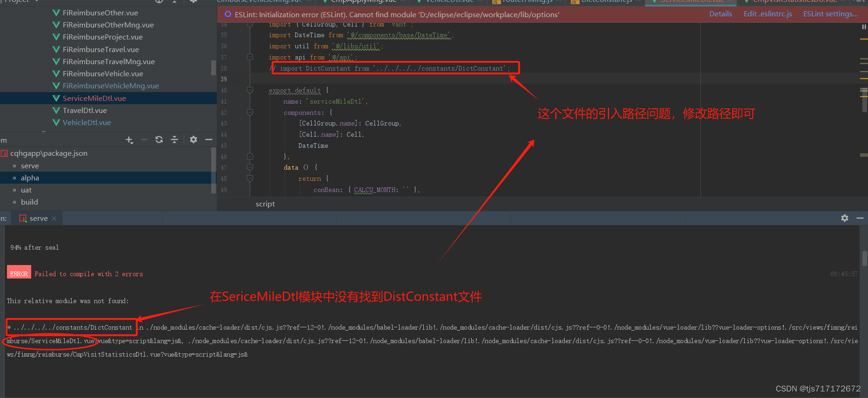Collapse the export default code block

[x=250, y=90]
